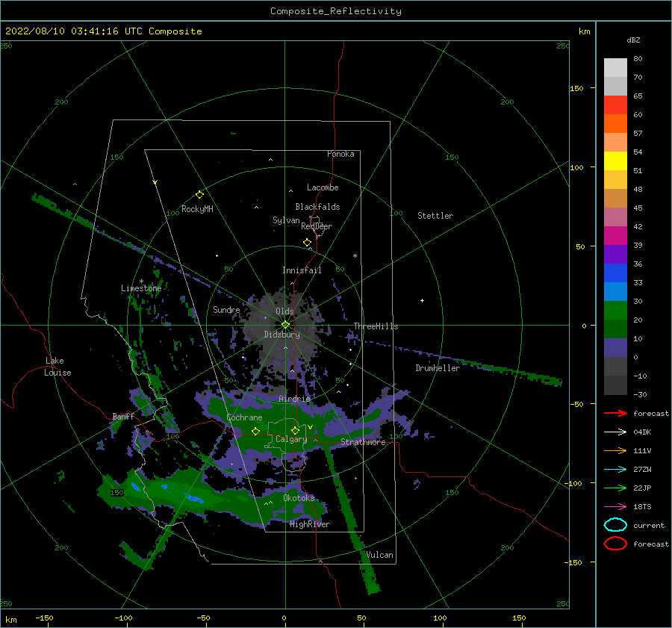
Task: Click the Limestone label
Action: click(x=141, y=288)
